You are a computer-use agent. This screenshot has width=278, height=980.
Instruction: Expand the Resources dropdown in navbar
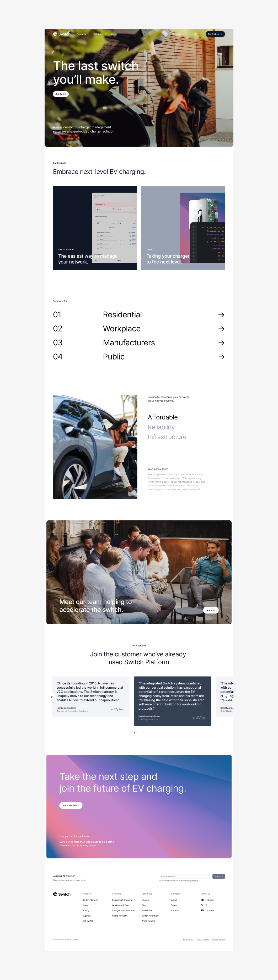(180, 34)
